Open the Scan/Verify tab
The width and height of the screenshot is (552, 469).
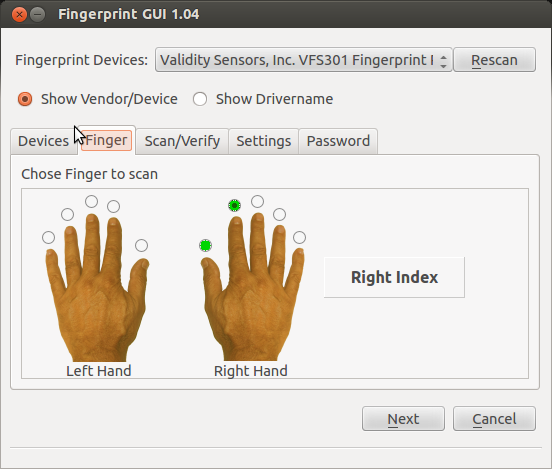point(182,141)
